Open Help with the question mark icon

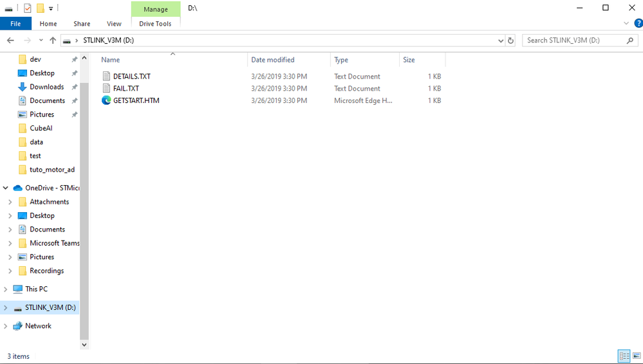(x=638, y=23)
